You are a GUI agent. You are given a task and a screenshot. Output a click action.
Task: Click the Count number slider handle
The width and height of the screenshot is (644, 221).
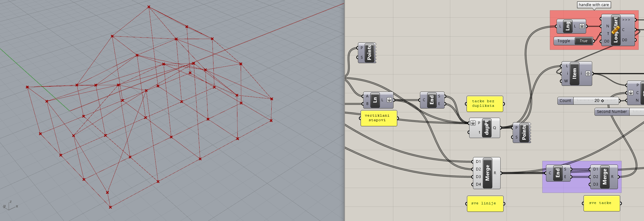(603, 101)
